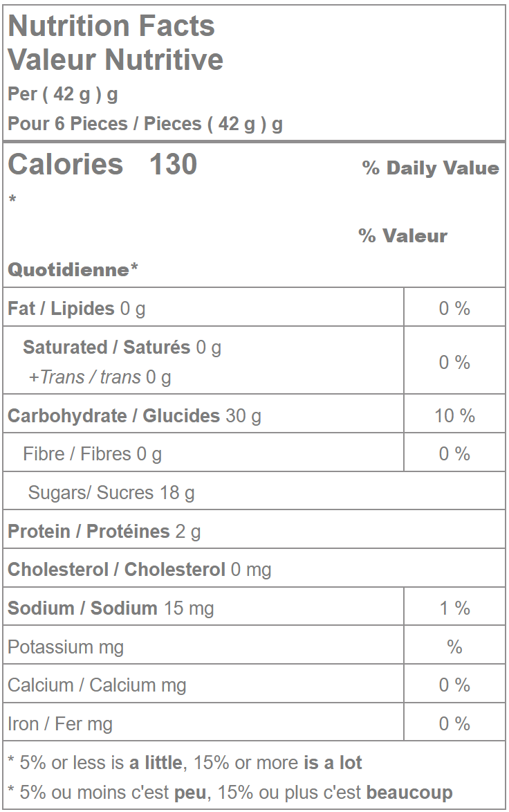509x812 pixels.
Task: Select the Carbohydrate / Glucides 30 g row
Action: pyautogui.click(x=134, y=416)
